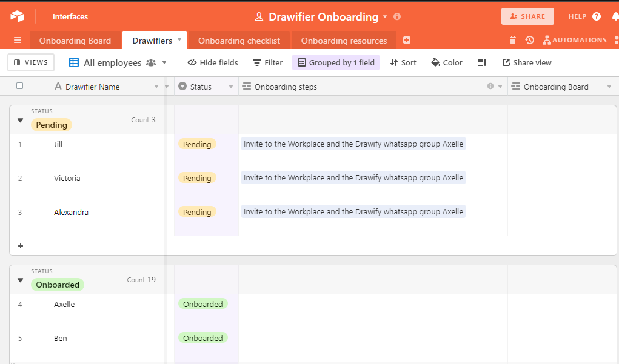The height and width of the screenshot is (364, 619).
Task: Open Hide fields menu
Action: (212, 62)
